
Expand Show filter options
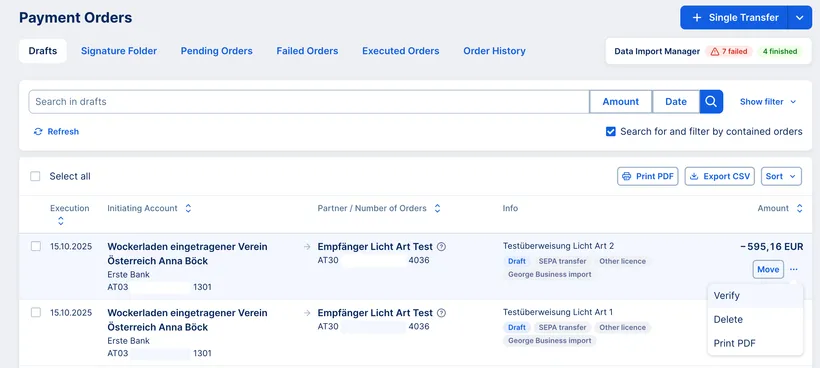pos(768,102)
